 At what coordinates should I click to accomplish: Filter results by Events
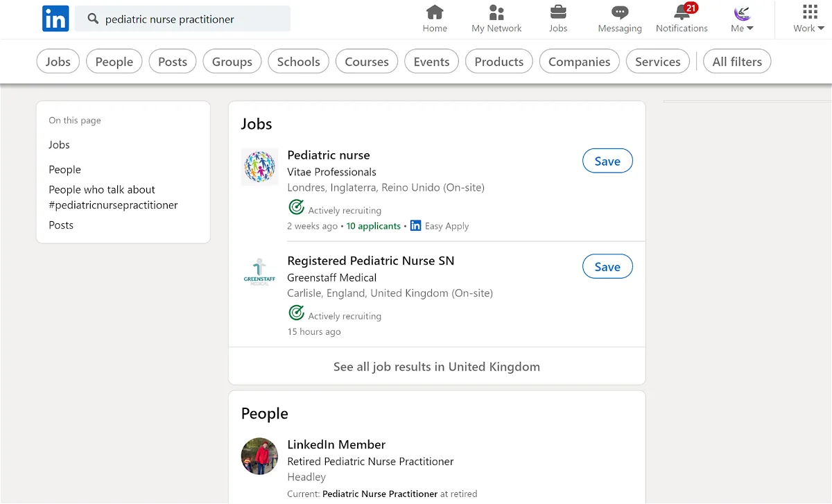[432, 62]
